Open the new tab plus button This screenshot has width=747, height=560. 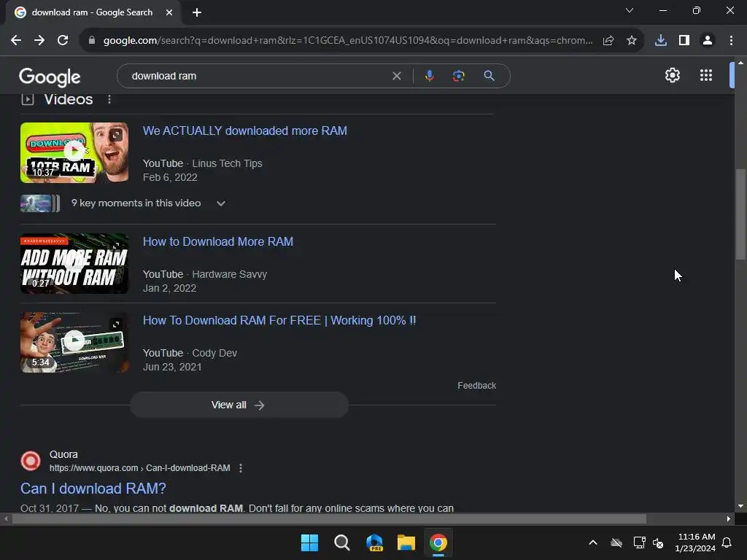(197, 12)
